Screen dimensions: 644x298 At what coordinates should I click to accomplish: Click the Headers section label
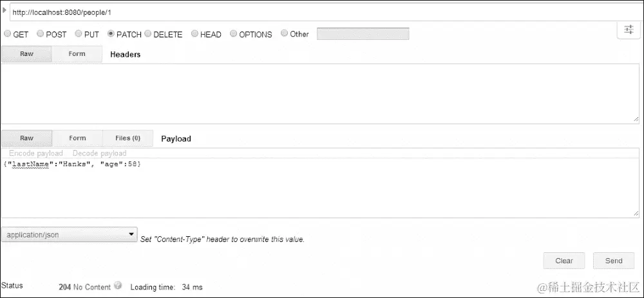pos(126,54)
